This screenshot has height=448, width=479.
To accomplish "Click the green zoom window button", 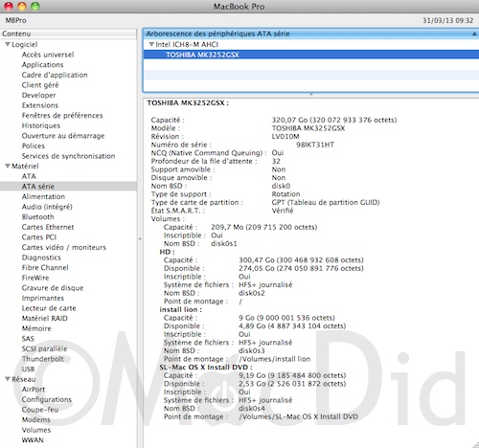I will [x=35, y=6].
